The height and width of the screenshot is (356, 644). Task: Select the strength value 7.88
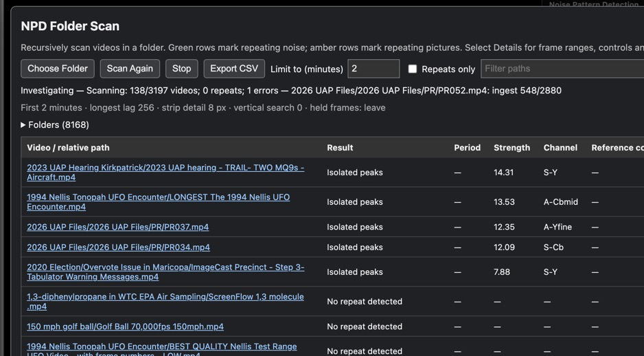[502, 271]
